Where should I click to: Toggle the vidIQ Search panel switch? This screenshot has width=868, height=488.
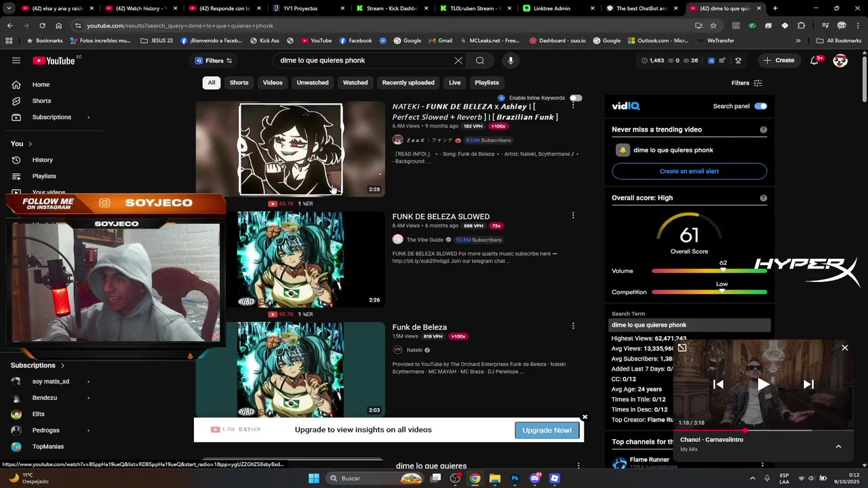761,106
